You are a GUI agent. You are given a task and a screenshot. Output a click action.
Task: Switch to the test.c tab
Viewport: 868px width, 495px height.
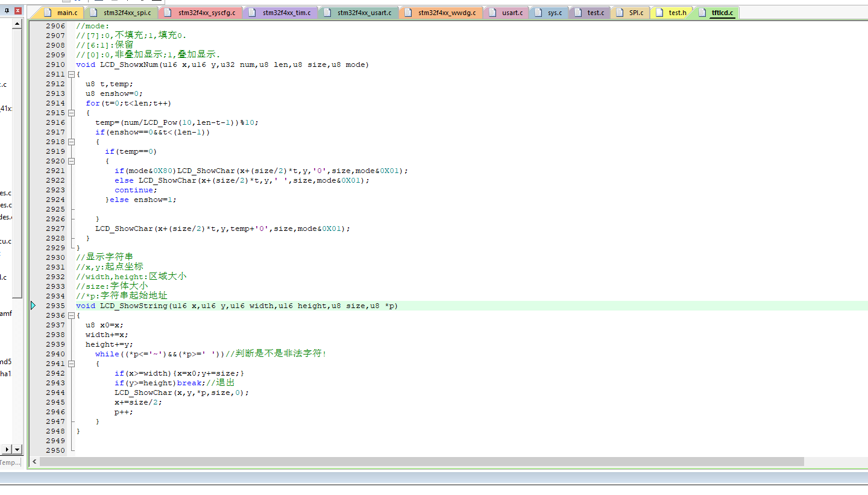[590, 13]
